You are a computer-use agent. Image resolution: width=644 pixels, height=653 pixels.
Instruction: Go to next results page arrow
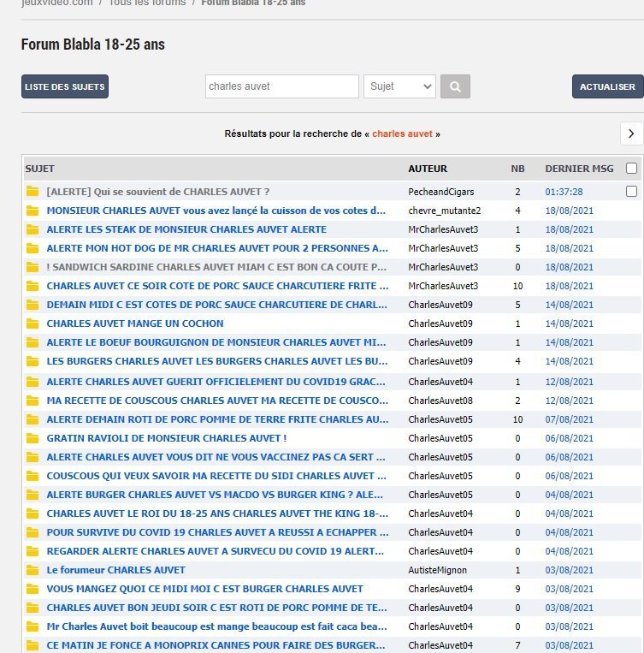(631, 134)
